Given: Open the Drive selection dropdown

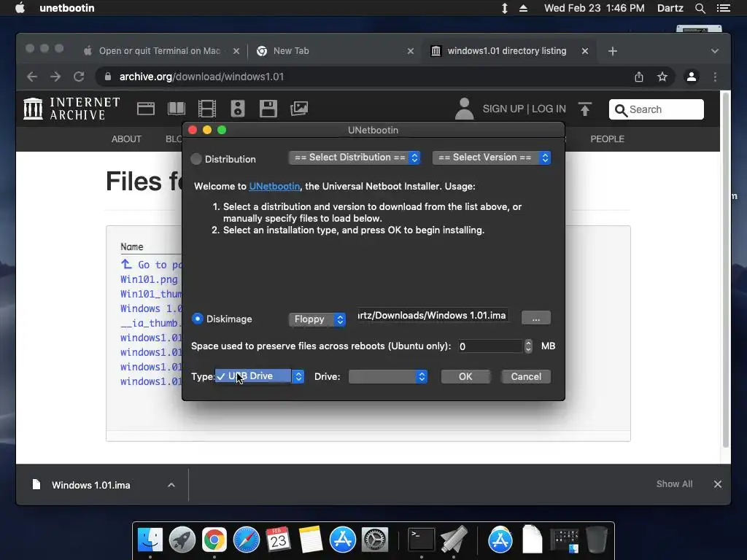Looking at the screenshot, I should (x=388, y=377).
